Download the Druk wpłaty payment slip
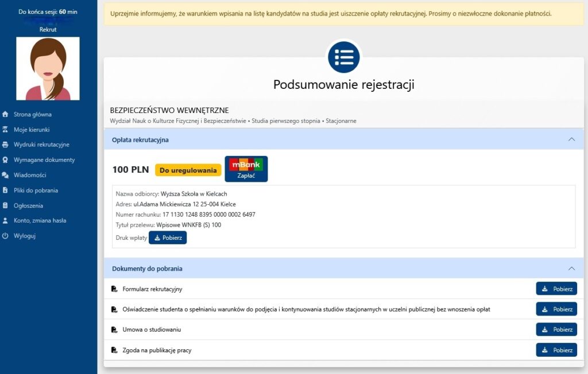Viewport: 588px width, 374px height. click(168, 238)
